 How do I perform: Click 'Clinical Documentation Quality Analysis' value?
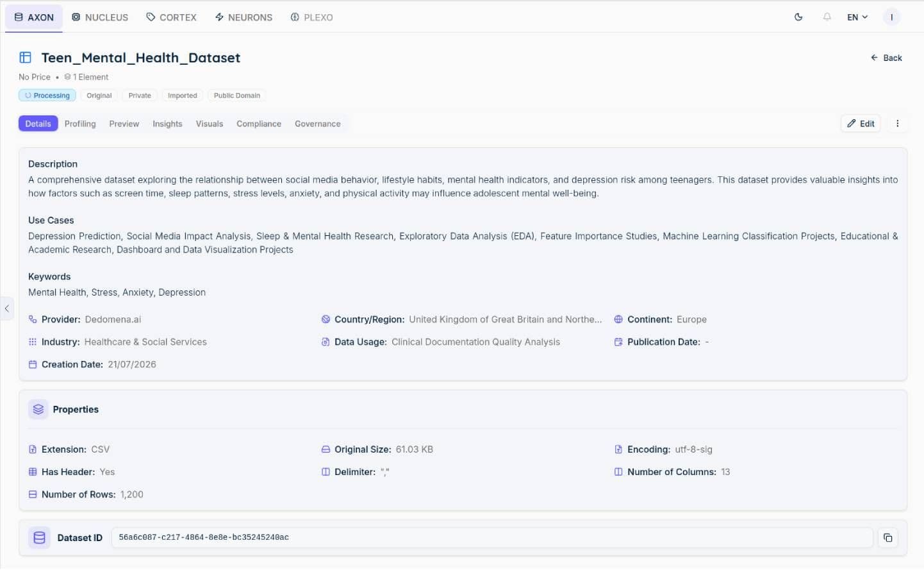click(x=475, y=342)
